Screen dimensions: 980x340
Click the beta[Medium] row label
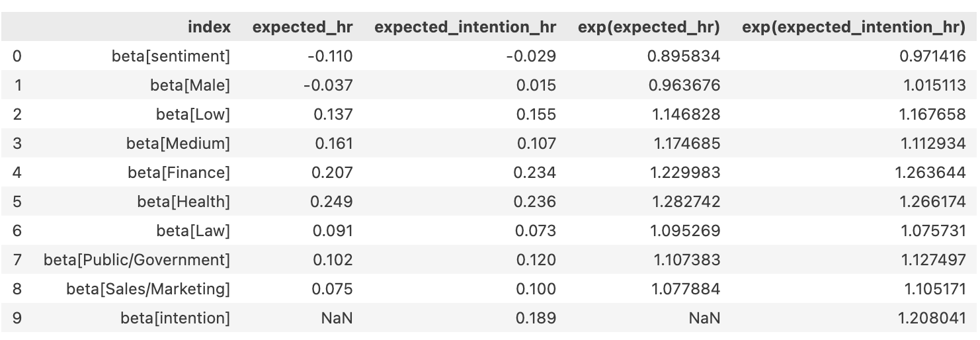point(178,144)
